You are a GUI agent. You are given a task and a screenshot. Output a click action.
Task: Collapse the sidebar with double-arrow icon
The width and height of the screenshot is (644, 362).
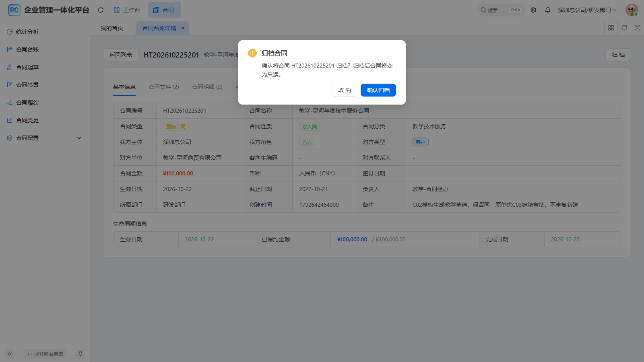10,354
